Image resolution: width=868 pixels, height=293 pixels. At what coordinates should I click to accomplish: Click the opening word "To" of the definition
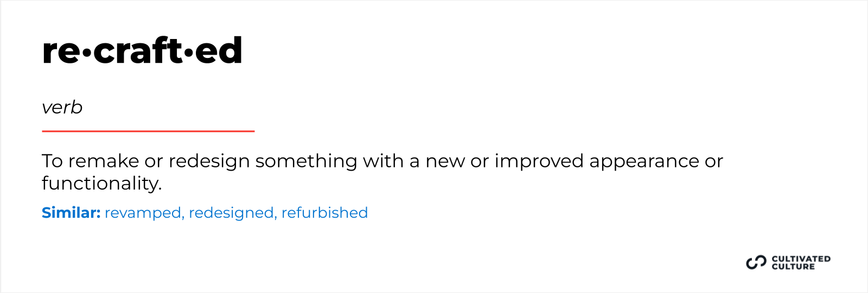pyautogui.click(x=53, y=161)
